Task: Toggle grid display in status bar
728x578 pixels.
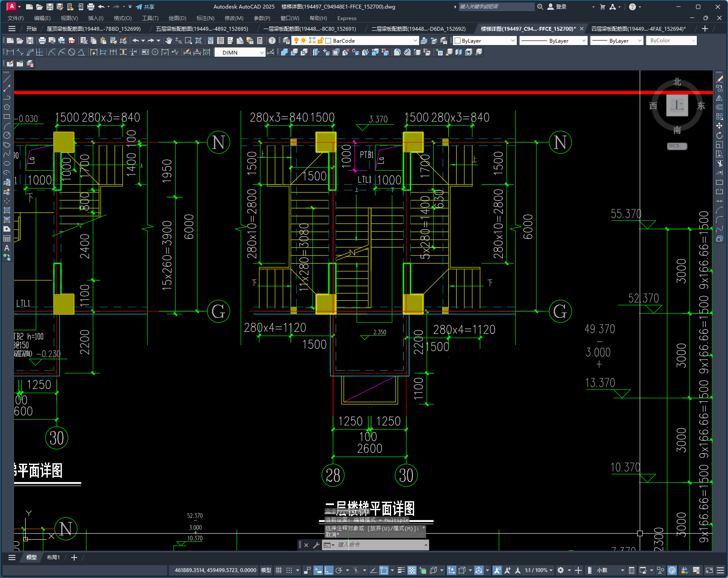Action: point(279,570)
